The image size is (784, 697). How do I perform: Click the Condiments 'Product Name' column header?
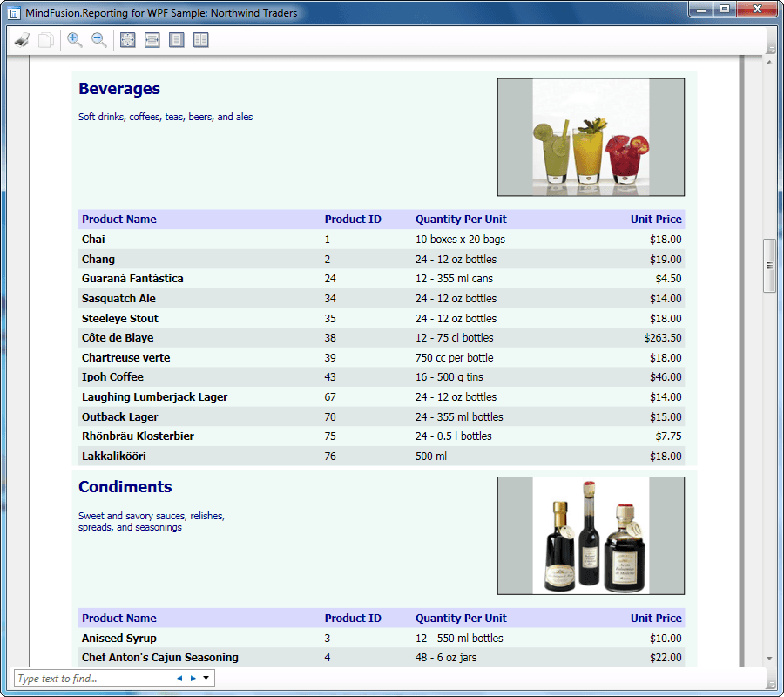point(119,619)
